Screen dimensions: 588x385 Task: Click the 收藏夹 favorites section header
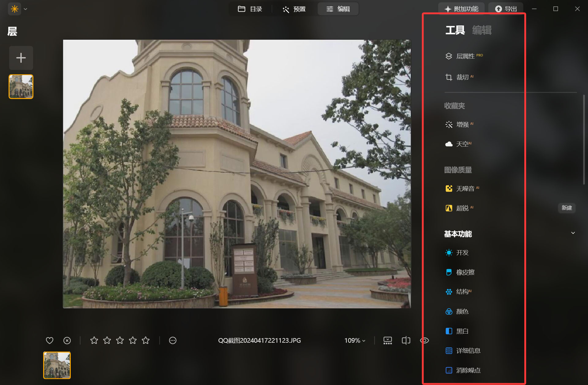454,106
